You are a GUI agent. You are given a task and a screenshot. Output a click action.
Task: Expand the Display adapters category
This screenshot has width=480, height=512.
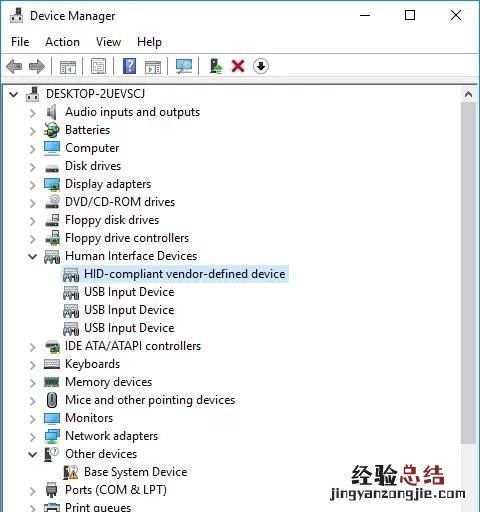point(32,185)
